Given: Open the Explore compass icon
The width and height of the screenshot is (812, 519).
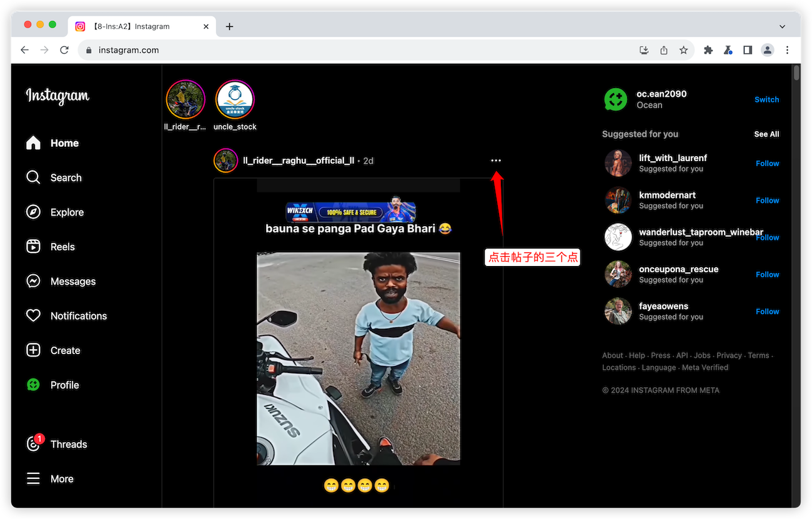Looking at the screenshot, I should coord(33,212).
